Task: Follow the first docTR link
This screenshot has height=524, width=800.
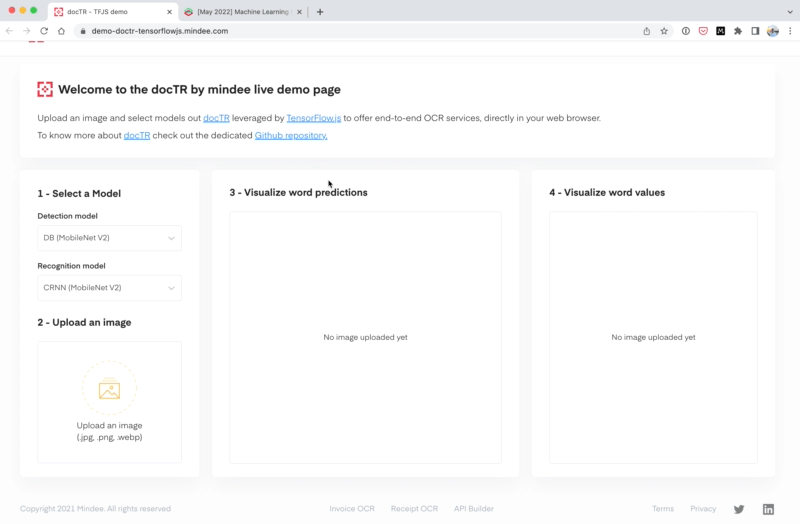Action: (216, 118)
